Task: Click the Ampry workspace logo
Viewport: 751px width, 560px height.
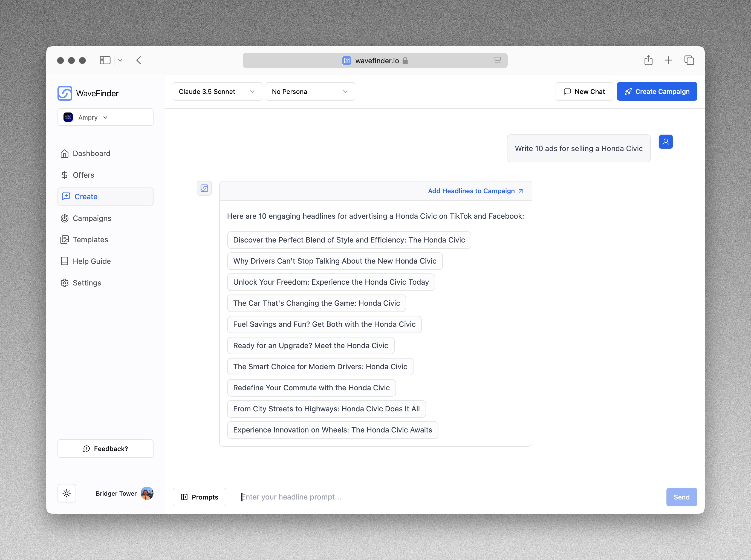Action: tap(68, 117)
